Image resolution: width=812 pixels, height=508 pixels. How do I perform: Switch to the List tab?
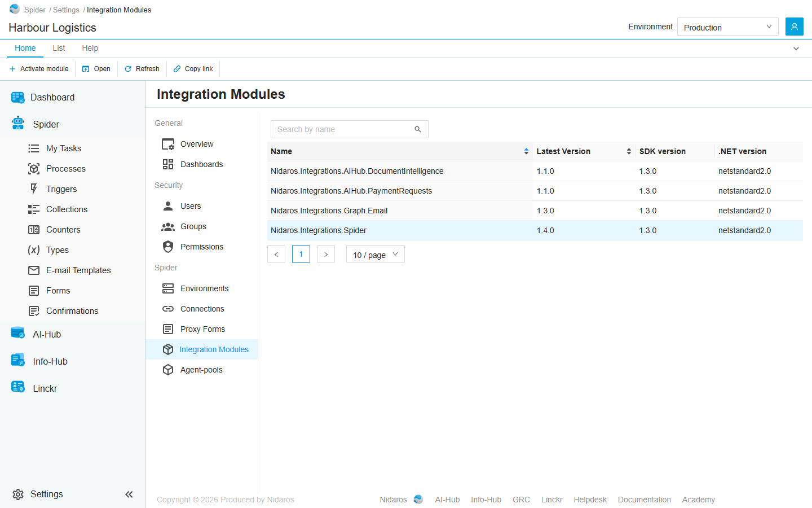click(x=59, y=48)
